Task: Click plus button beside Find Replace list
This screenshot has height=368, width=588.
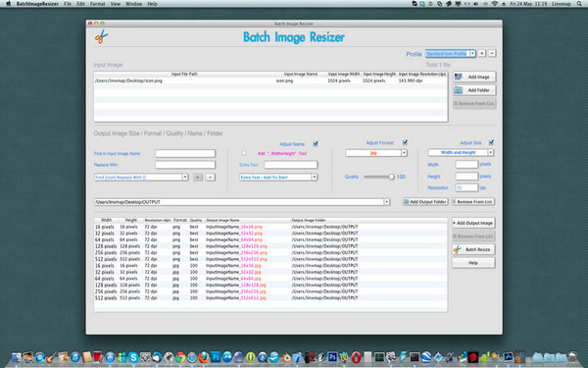Action: point(198,177)
